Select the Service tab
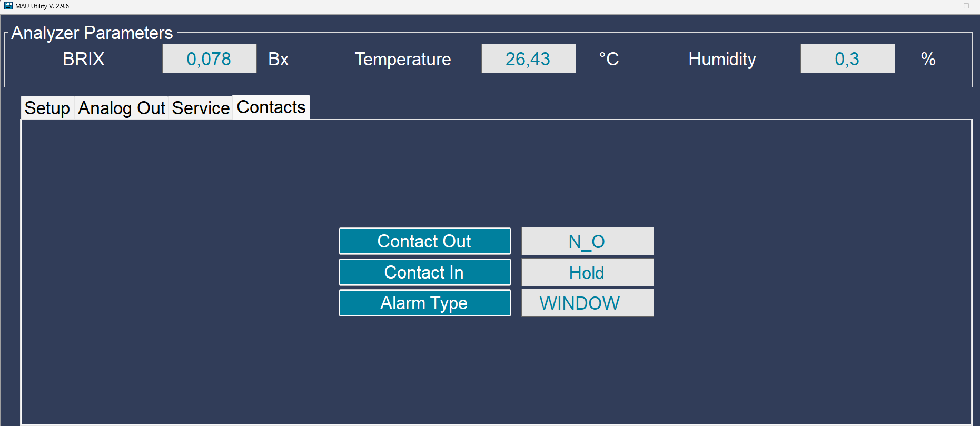Screen dimensions: 980x426 tap(201, 108)
